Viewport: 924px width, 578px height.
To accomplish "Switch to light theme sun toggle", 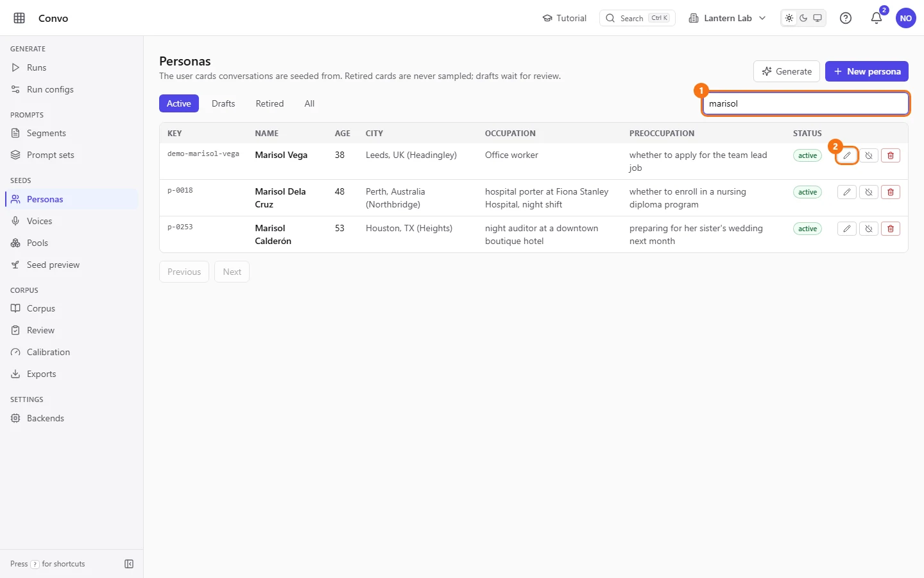I will click(789, 18).
